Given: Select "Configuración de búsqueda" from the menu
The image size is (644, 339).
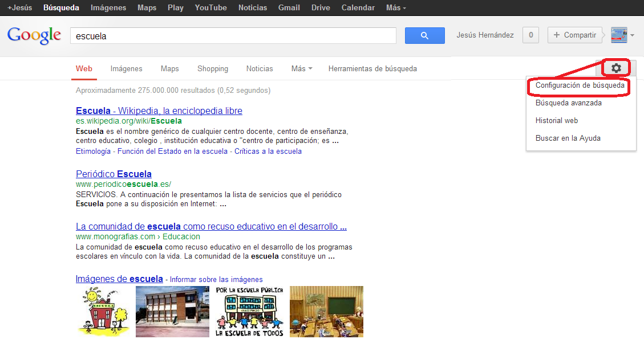Looking at the screenshot, I should coord(578,85).
